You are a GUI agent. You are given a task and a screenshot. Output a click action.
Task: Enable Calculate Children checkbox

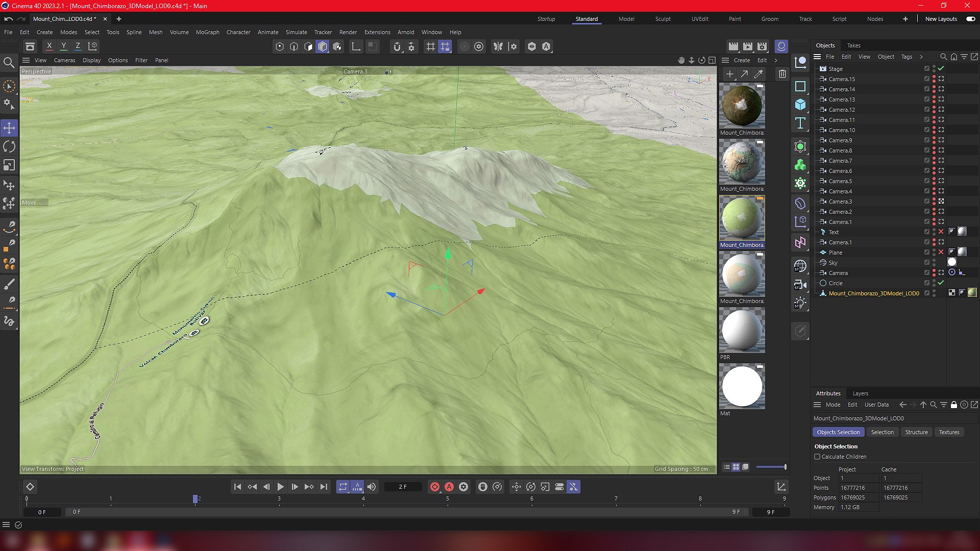817,457
